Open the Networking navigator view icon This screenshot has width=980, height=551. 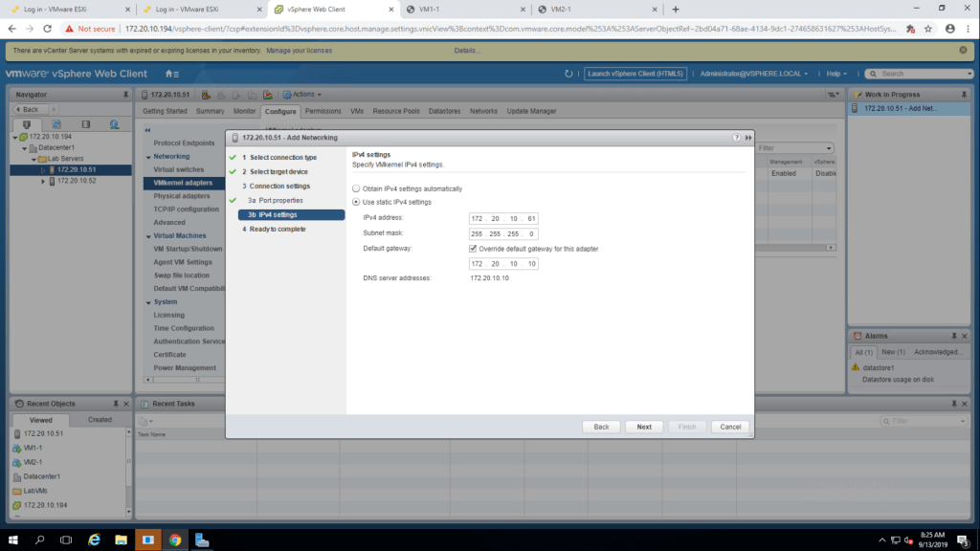click(x=114, y=124)
